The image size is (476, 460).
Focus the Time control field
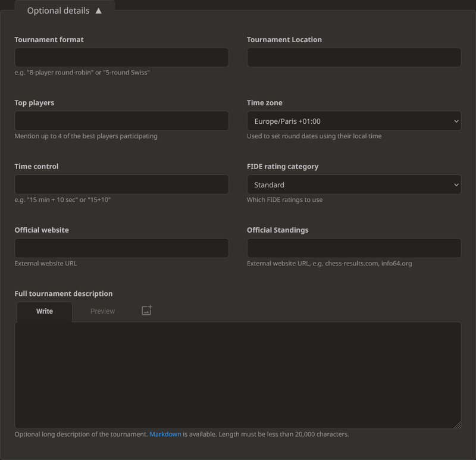(121, 184)
